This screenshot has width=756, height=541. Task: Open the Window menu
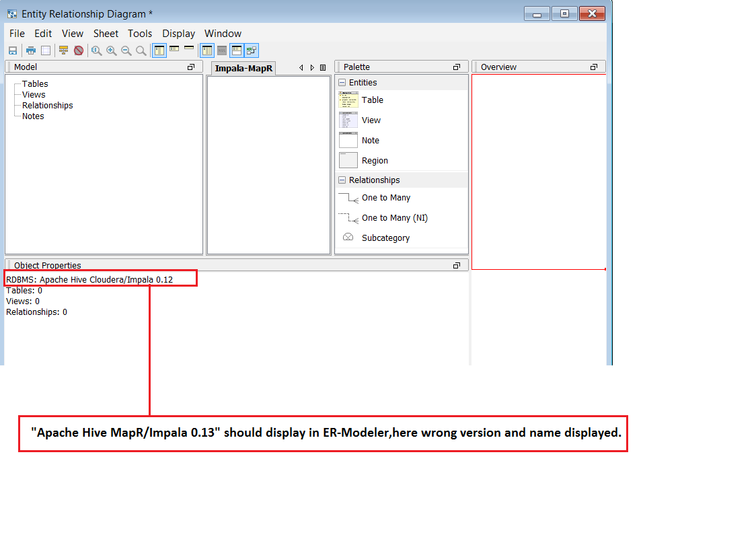223,34
